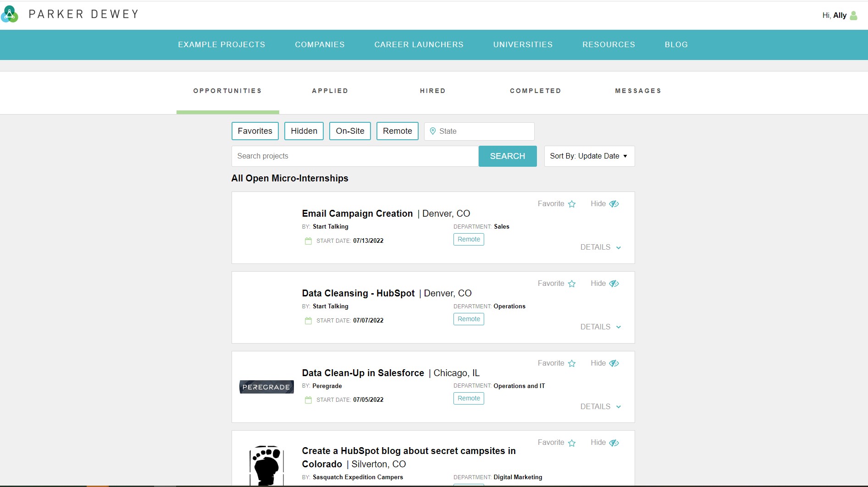Image resolution: width=868 pixels, height=487 pixels.
Task: Click Remote tag on Data Cleansing - HubSpot
Action: [x=469, y=319]
